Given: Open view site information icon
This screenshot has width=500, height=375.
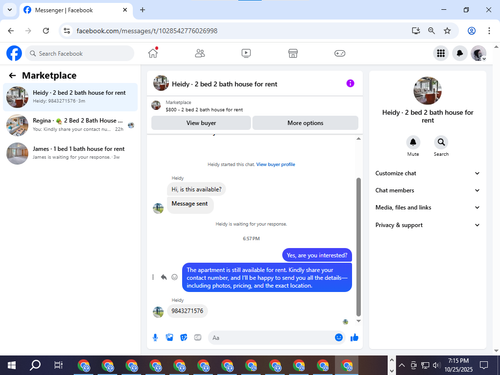Looking at the screenshot, I should (x=67, y=31).
